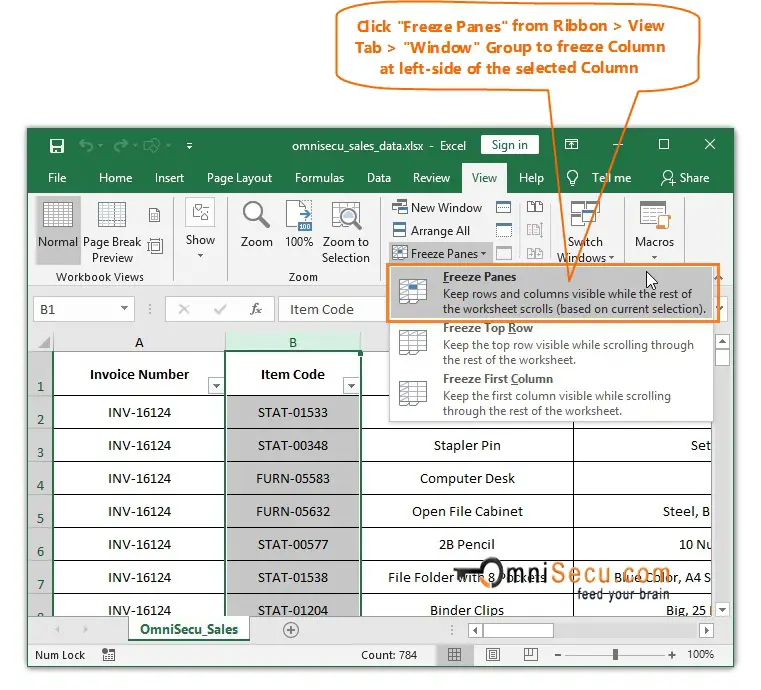Click the New sheet plus button
Viewport: 761px width, 690px height.
coord(291,630)
